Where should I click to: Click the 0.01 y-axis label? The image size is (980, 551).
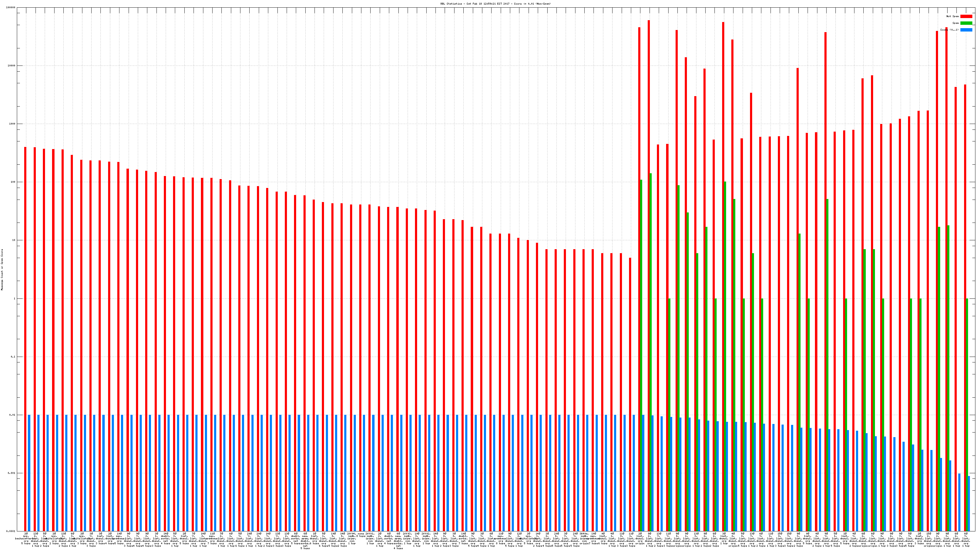click(x=13, y=415)
